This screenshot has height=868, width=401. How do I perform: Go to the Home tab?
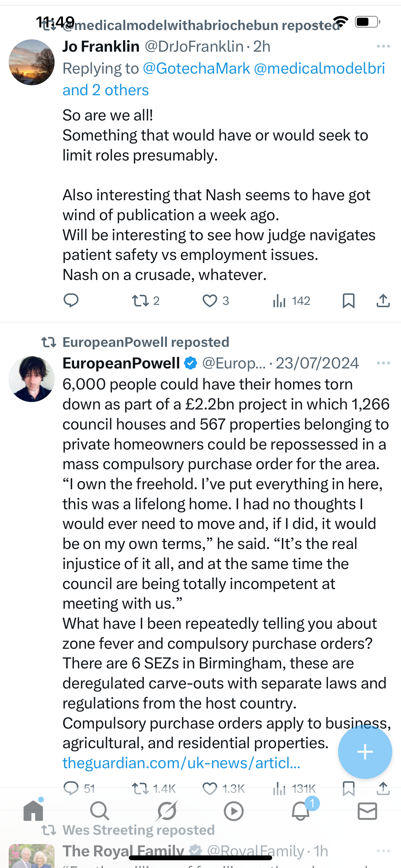(x=33, y=811)
